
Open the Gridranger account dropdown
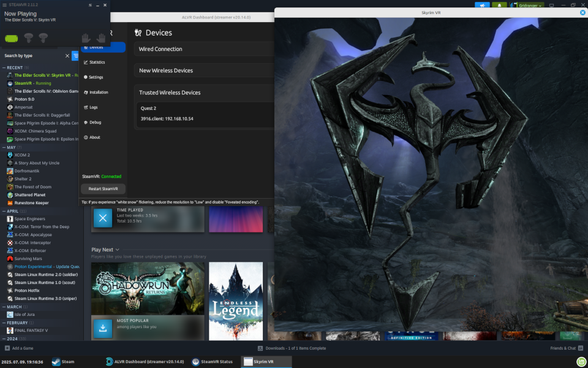530,6
